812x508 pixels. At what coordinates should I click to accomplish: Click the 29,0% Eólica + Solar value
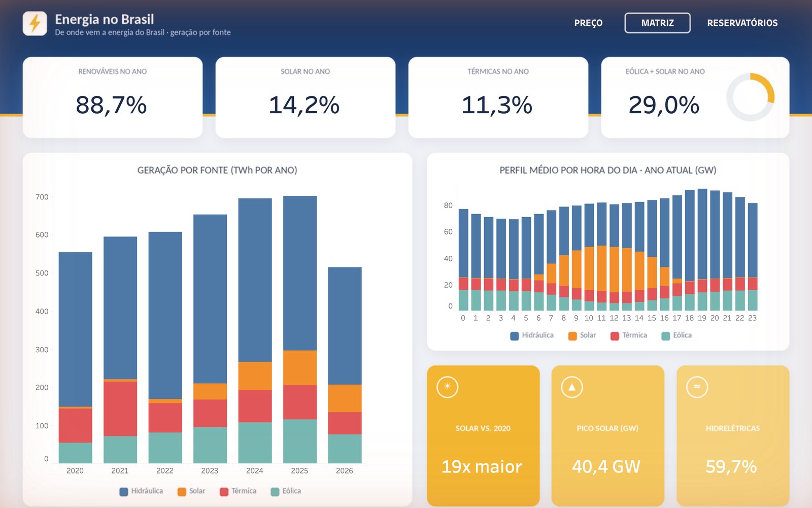664,105
